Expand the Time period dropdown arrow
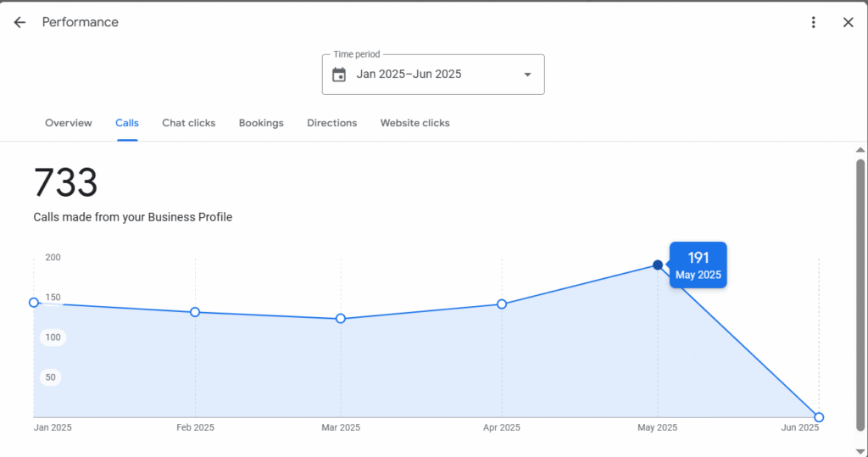Viewport: 868px width, 457px height. point(527,75)
